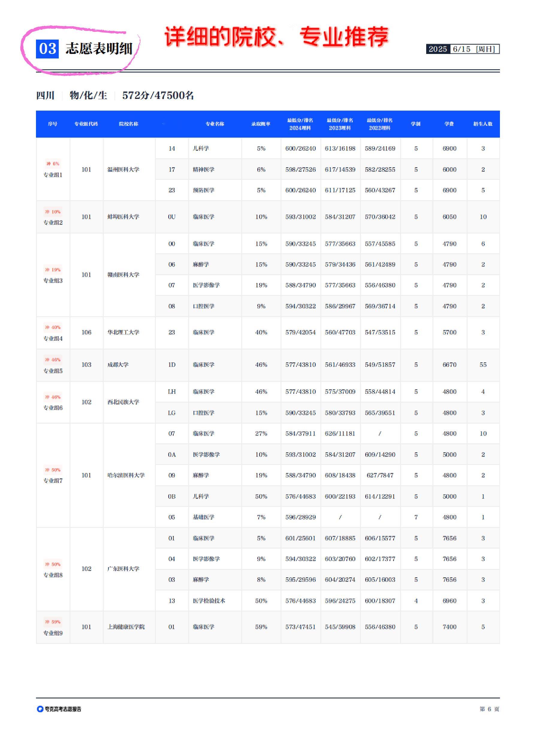Click the 专业组6 label
535x756 pixels.
pyautogui.click(x=53, y=408)
